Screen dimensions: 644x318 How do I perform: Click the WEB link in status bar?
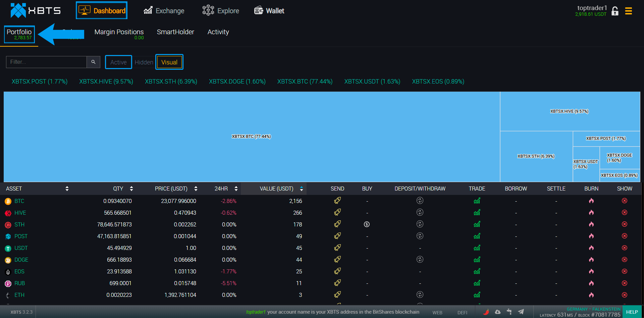click(437, 312)
